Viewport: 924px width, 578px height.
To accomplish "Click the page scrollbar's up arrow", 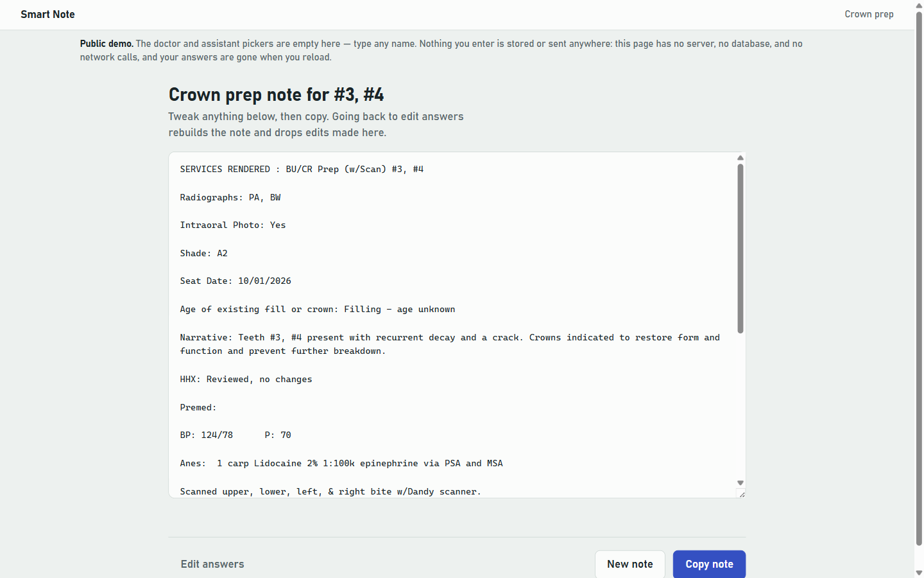I will tap(919, 5).
